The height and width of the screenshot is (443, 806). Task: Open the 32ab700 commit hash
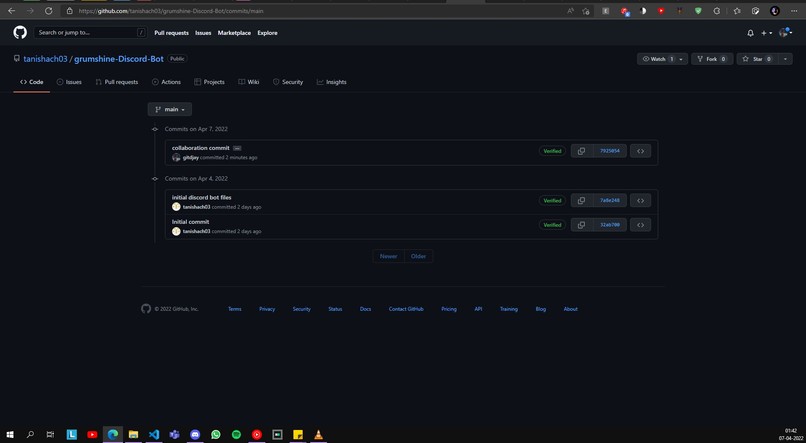610,225
